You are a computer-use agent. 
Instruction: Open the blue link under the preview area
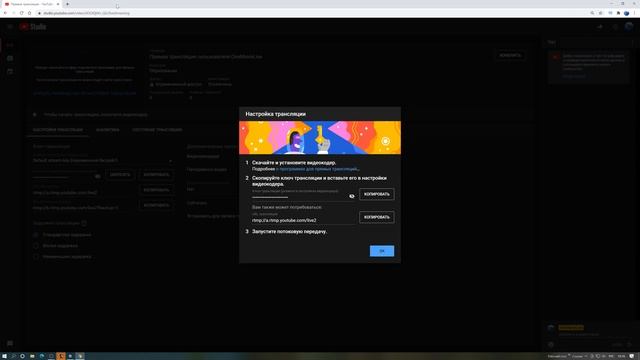[x=85, y=93]
